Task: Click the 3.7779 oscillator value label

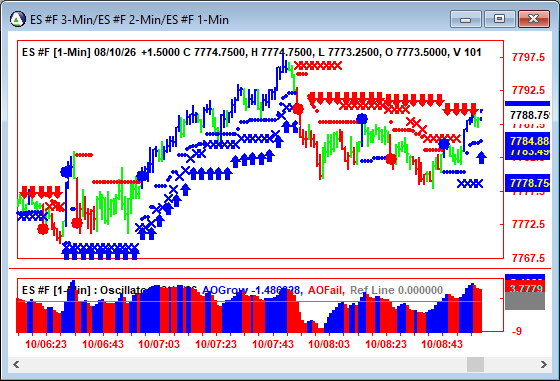Action: 525,289
